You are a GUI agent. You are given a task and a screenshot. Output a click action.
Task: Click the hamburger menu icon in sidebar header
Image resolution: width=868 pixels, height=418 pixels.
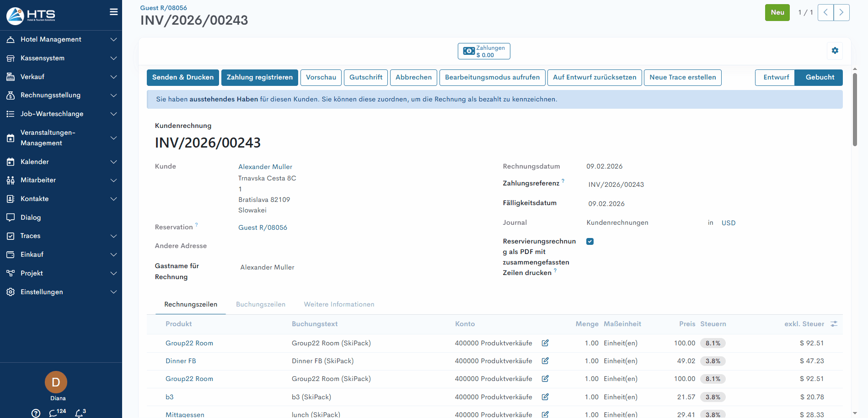pos(113,12)
